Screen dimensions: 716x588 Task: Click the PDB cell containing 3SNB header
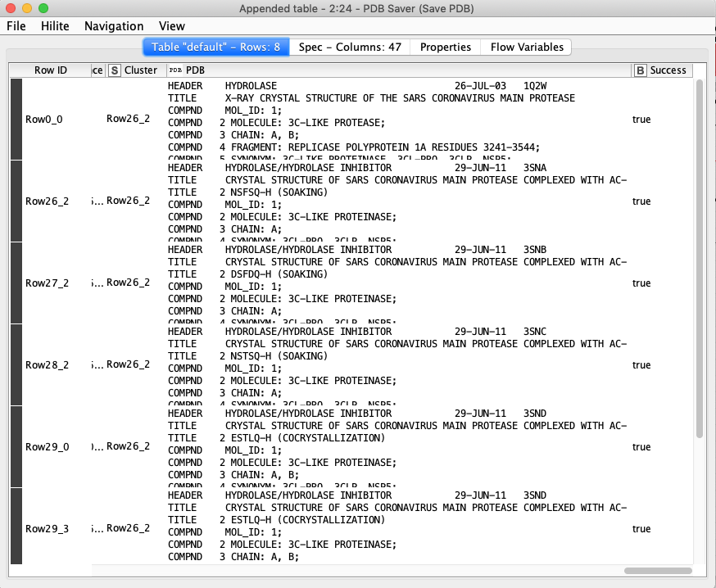click(397, 283)
